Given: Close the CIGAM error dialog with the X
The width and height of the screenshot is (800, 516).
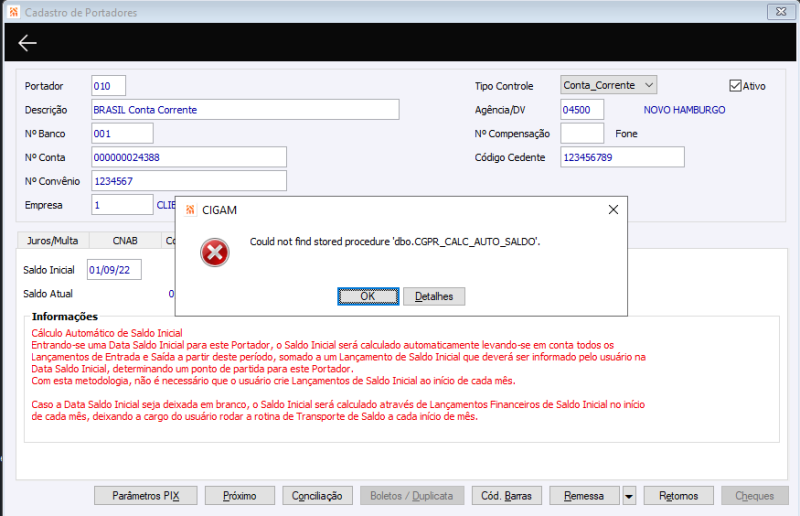Looking at the screenshot, I should click(x=613, y=210).
